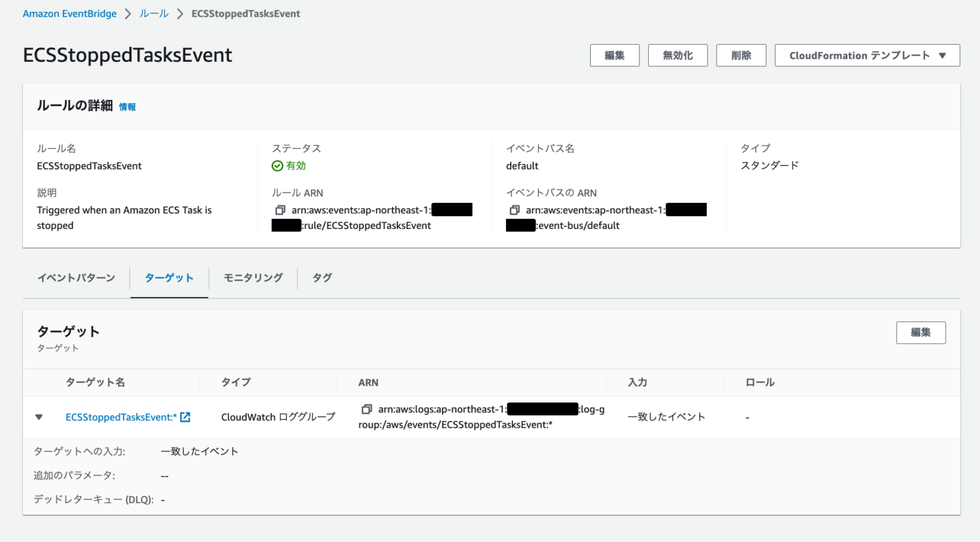Delete the rule with the 削除 button

(x=741, y=55)
